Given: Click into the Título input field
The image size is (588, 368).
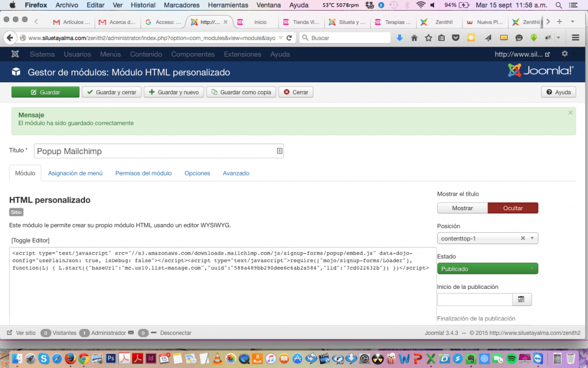Looking at the screenshot, I should (159, 151).
